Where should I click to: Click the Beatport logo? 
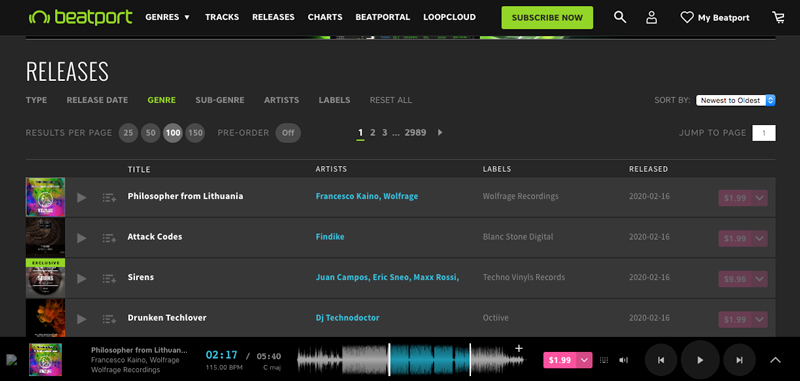click(80, 17)
